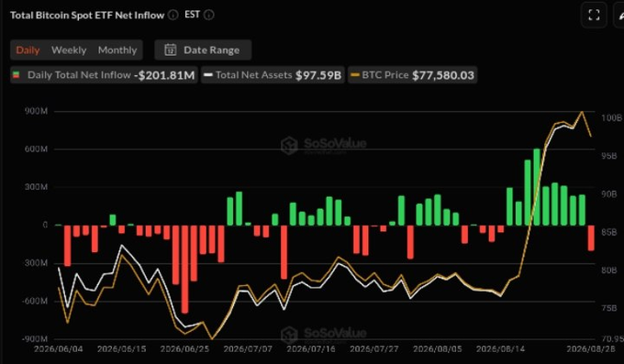The width and height of the screenshot is (624, 364).
Task: Click the 75B right axis label
Action: (x=609, y=308)
